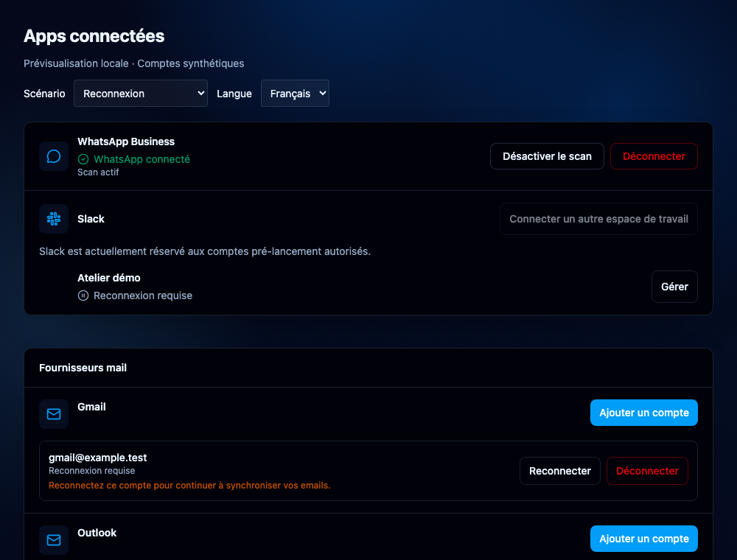
Task: Open the Scénario dropdown showing Reconnexion
Action: click(141, 94)
